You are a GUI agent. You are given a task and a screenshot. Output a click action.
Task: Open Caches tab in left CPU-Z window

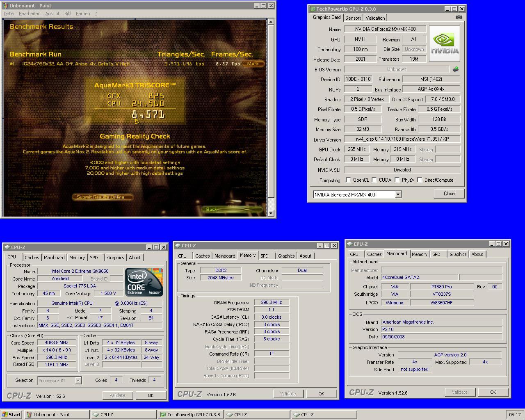[x=32, y=258]
